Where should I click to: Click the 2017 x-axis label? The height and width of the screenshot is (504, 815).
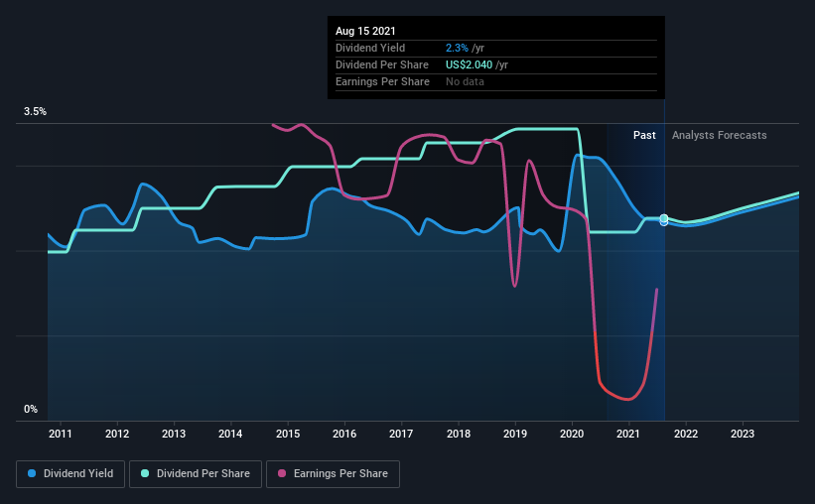pos(401,434)
